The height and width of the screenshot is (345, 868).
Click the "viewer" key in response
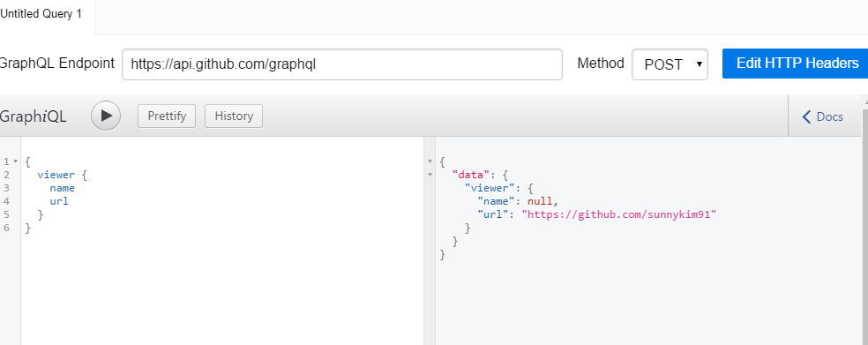pyautogui.click(x=490, y=188)
